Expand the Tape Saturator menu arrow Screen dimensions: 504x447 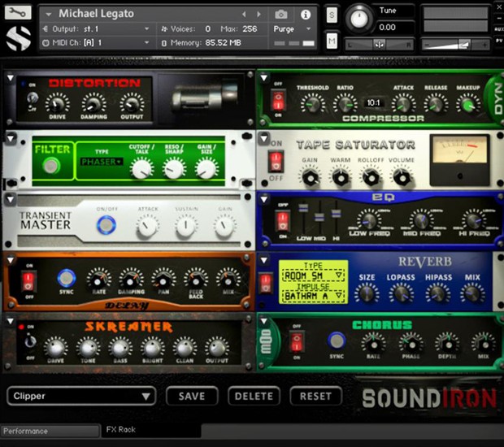(264, 138)
